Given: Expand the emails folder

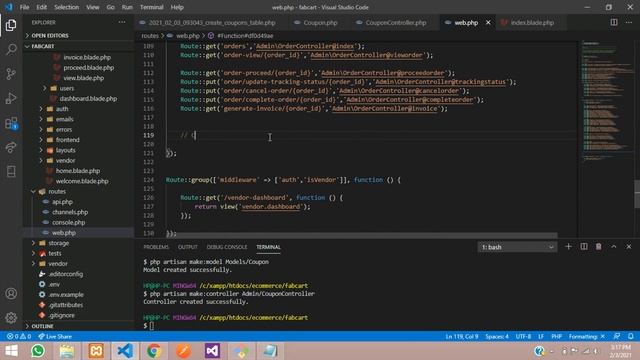Looking at the screenshot, I should coord(64,119).
